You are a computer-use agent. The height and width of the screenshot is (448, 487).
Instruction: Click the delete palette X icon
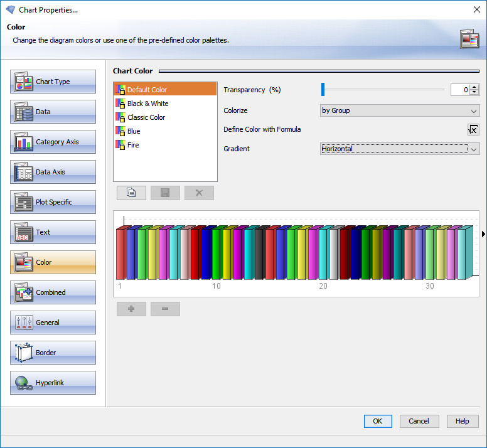199,193
